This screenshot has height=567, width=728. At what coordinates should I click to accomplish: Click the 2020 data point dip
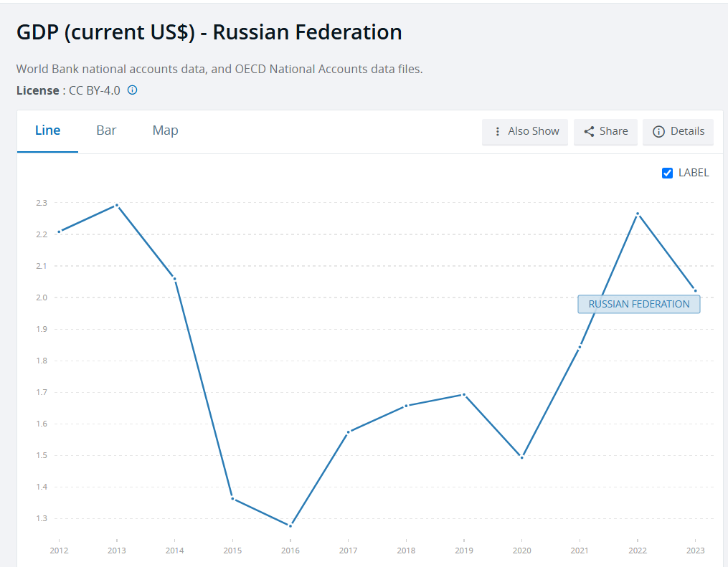coord(522,457)
